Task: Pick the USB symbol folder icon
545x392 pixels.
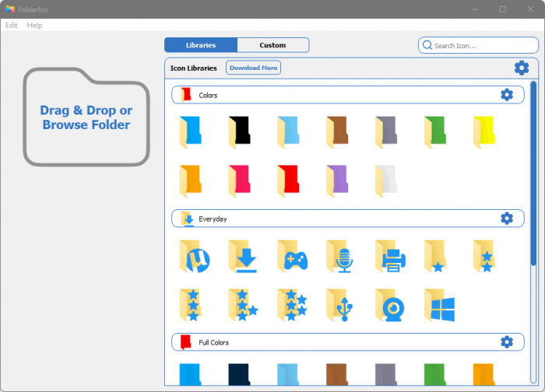Action: pos(339,305)
